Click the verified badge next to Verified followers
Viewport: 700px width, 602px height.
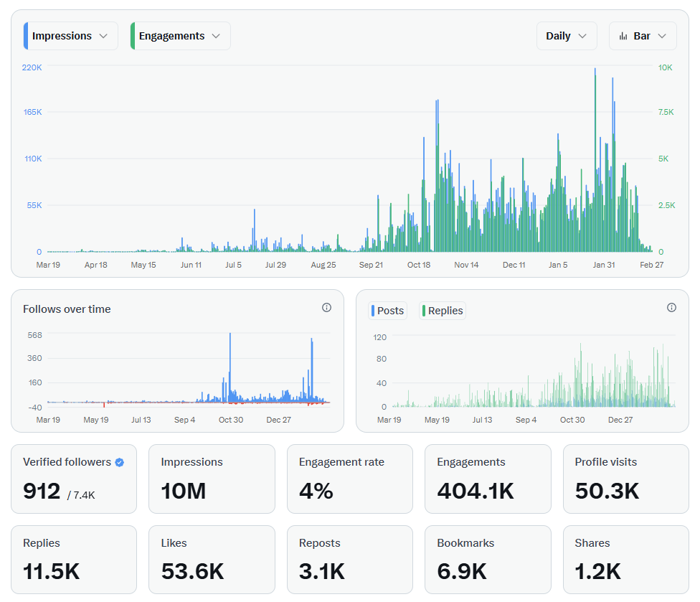click(x=120, y=462)
